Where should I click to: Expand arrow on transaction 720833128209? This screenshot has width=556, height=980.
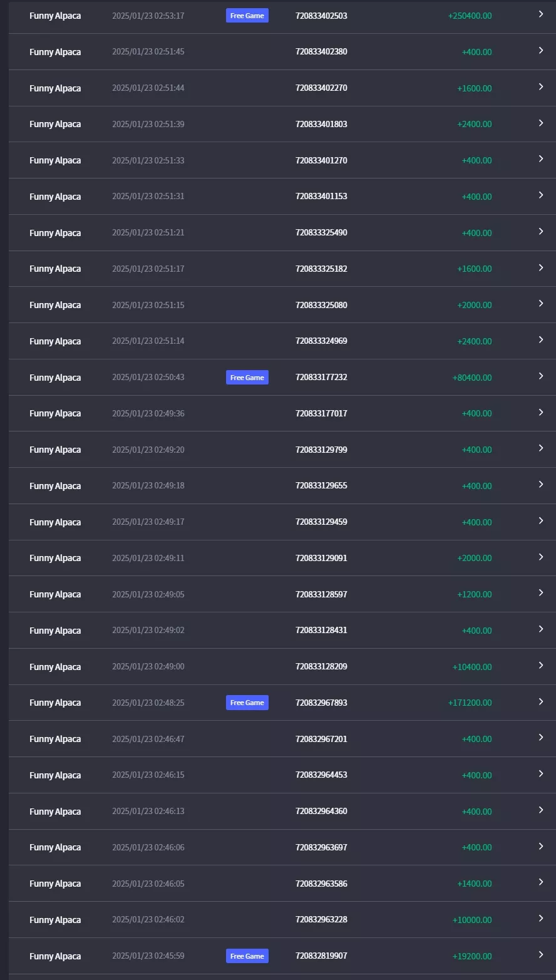[x=541, y=665]
